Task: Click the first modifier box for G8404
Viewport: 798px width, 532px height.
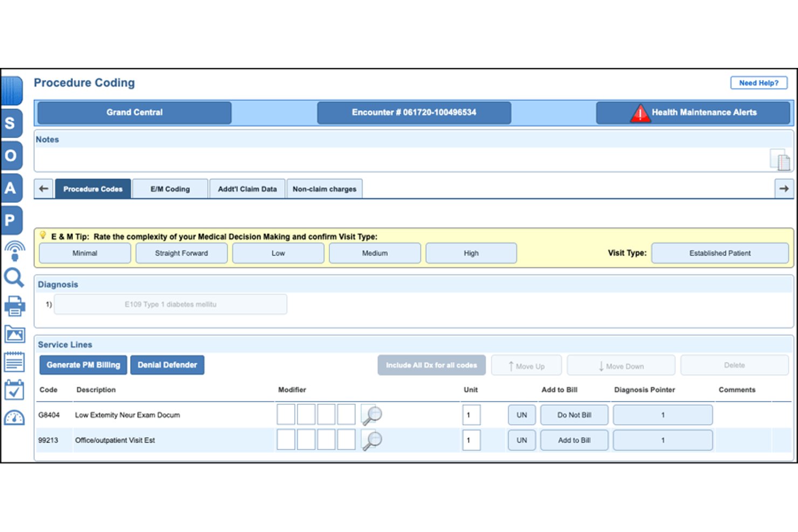Action: [x=286, y=414]
